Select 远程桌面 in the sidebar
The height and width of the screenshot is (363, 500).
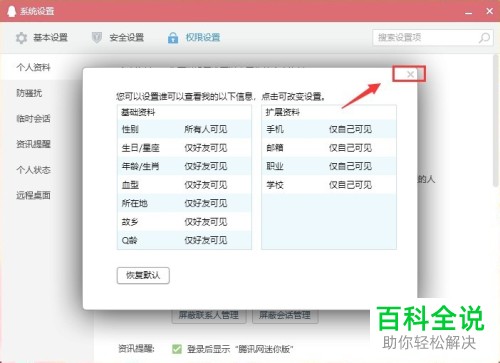tap(33, 195)
